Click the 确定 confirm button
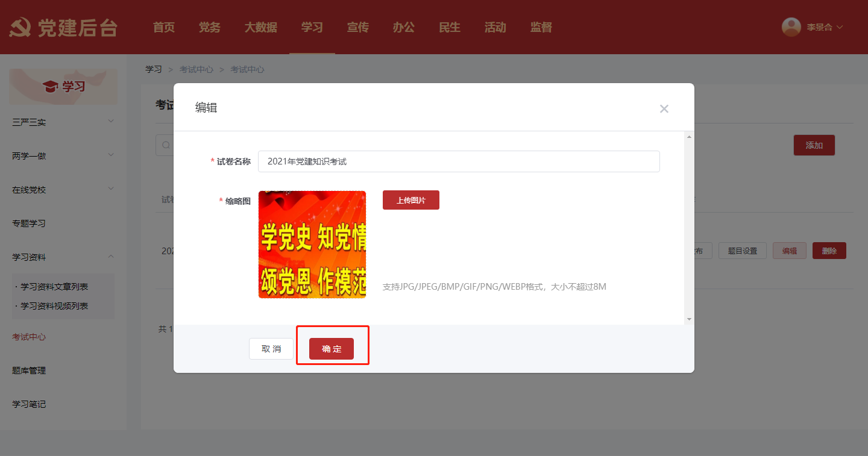This screenshot has width=868, height=456. [x=331, y=349]
